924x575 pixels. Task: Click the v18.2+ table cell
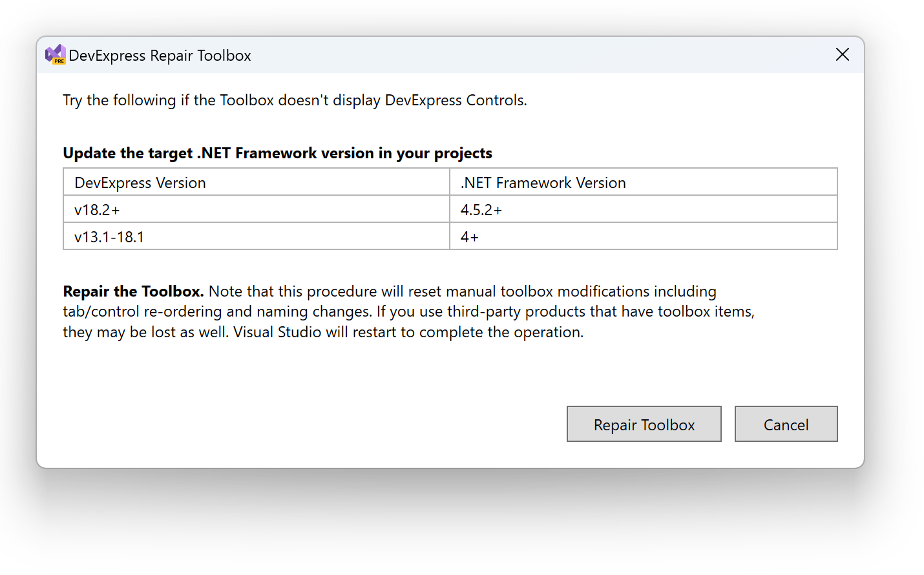tap(97, 210)
